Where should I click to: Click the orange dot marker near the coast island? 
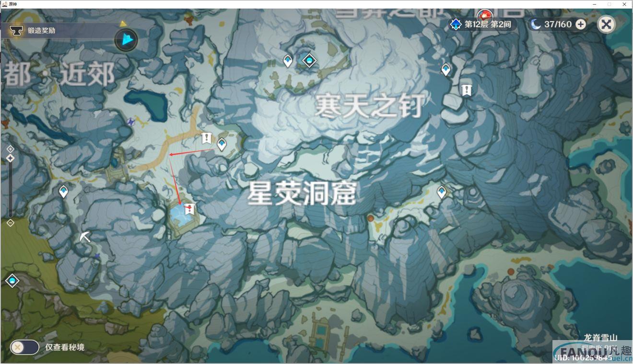[511, 272]
